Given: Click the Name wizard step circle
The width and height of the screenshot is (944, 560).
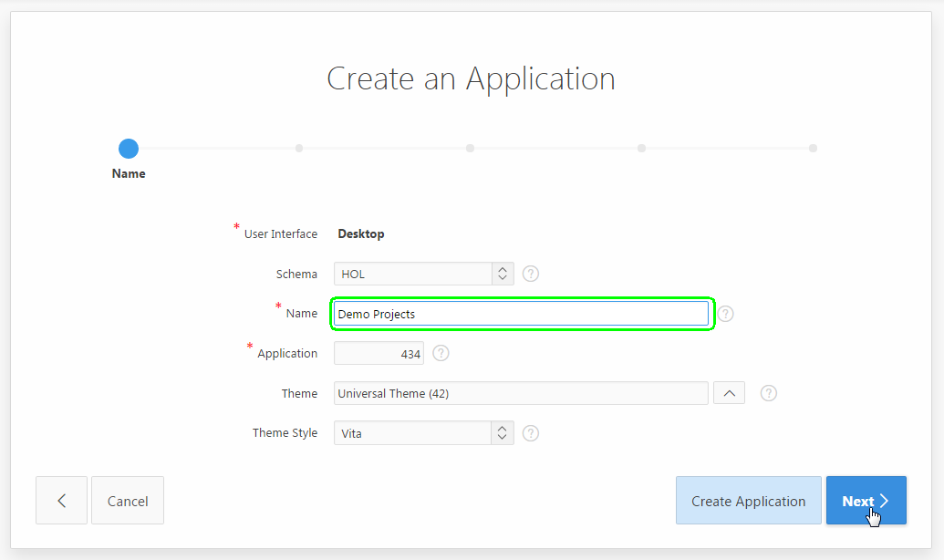Looking at the screenshot, I should [x=129, y=148].
